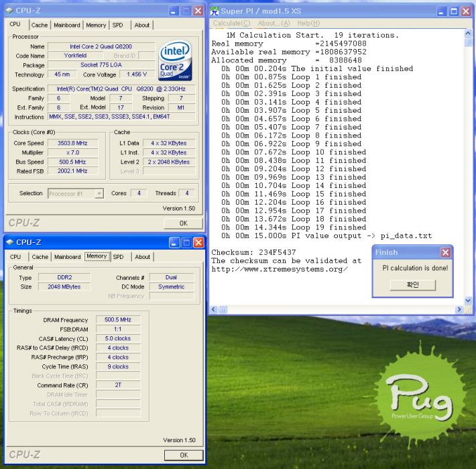This screenshot has width=476, height=469.
Task: Minimize the top CPU-Z window
Action: pos(174,11)
